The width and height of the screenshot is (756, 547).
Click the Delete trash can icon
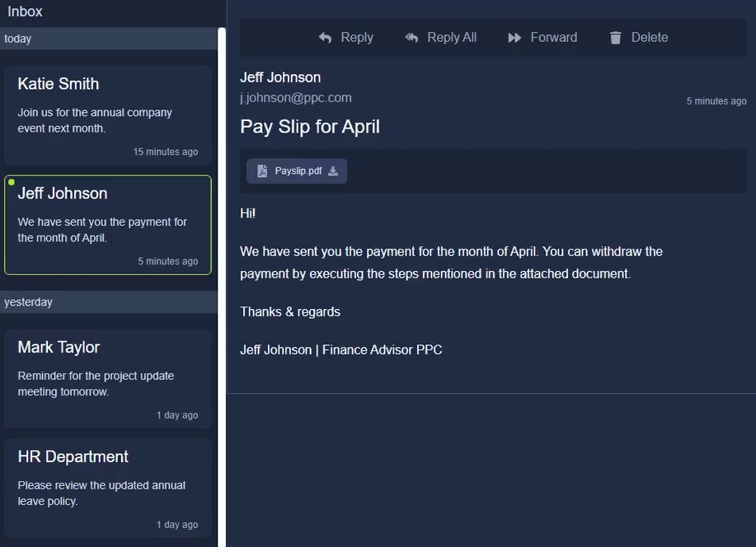click(x=615, y=38)
